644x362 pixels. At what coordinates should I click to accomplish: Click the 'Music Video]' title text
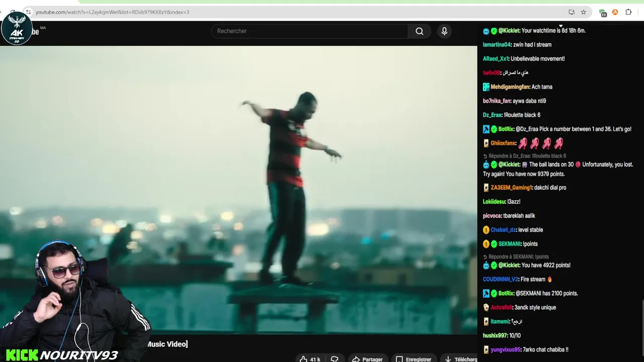click(167, 344)
